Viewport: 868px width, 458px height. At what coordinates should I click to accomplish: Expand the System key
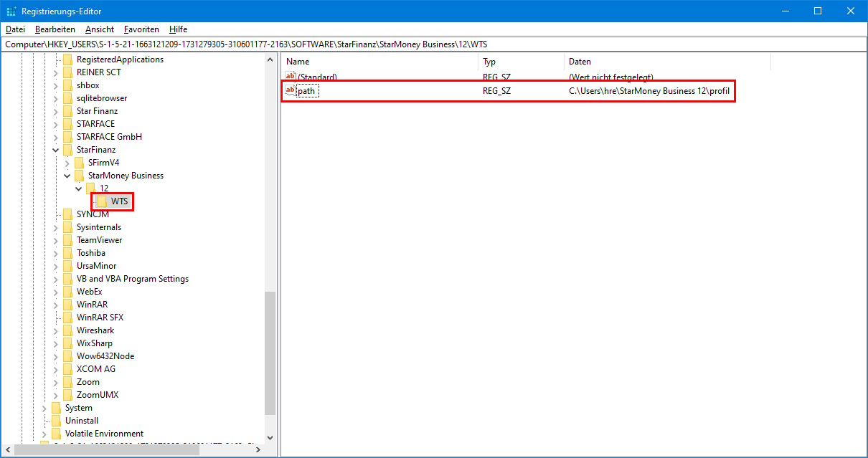click(44, 408)
